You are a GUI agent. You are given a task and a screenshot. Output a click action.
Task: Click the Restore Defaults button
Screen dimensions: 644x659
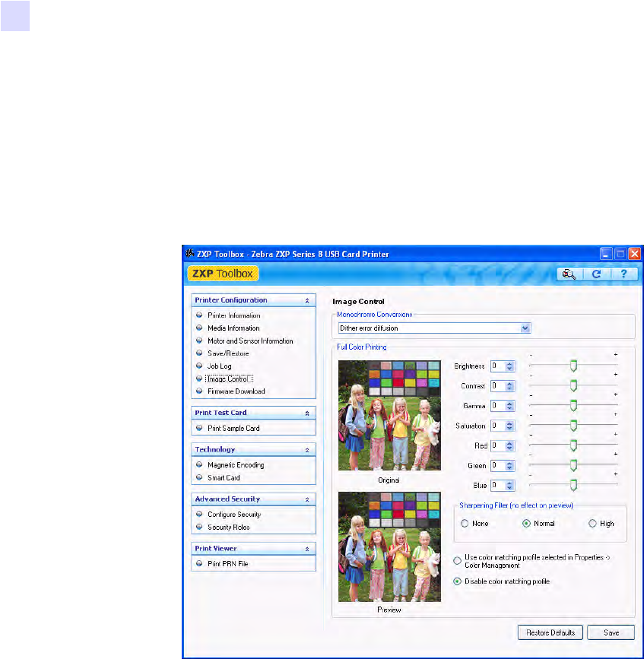click(x=550, y=632)
